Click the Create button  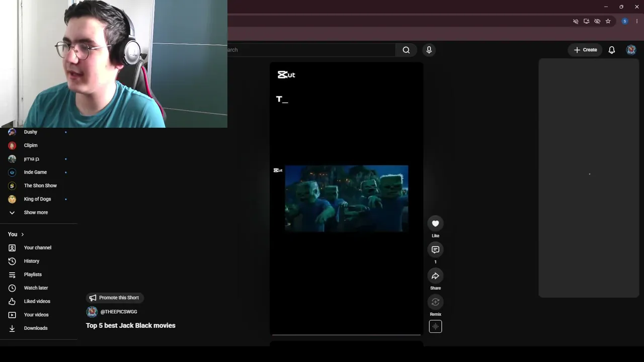point(586,50)
